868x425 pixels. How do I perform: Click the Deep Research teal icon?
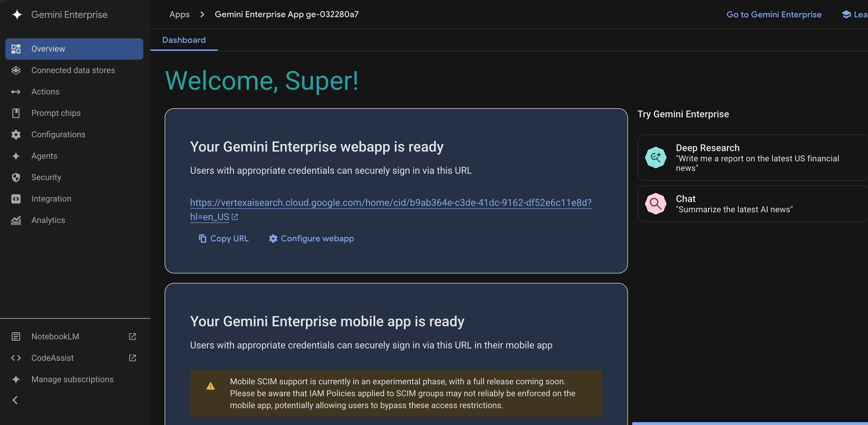655,157
